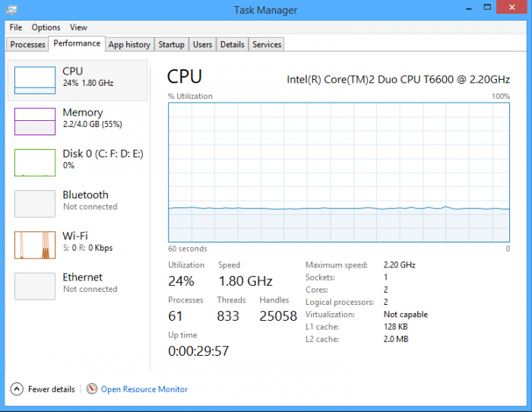Select the Memory usage graph thumbnail
This screenshot has height=412, width=532.
pos(35,121)
